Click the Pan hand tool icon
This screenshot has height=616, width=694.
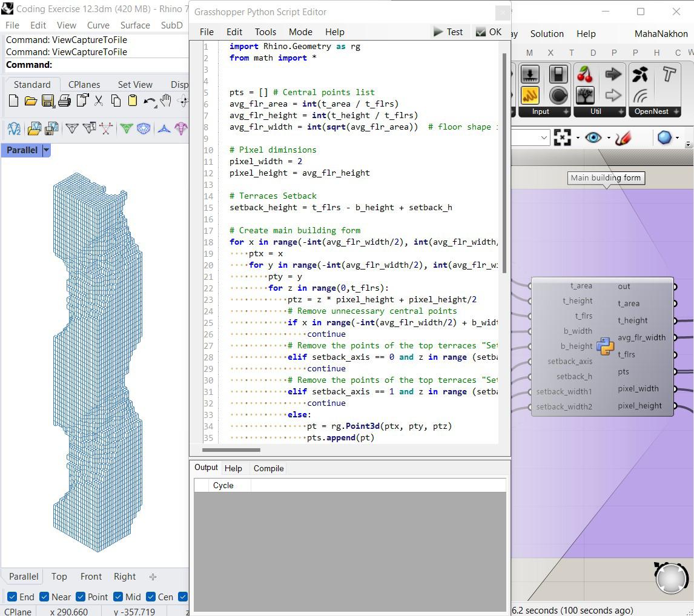pos(165,101)
